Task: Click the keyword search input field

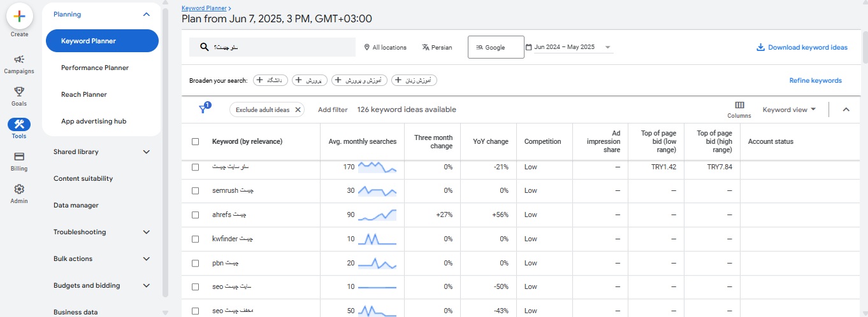Action: point(272,47)
